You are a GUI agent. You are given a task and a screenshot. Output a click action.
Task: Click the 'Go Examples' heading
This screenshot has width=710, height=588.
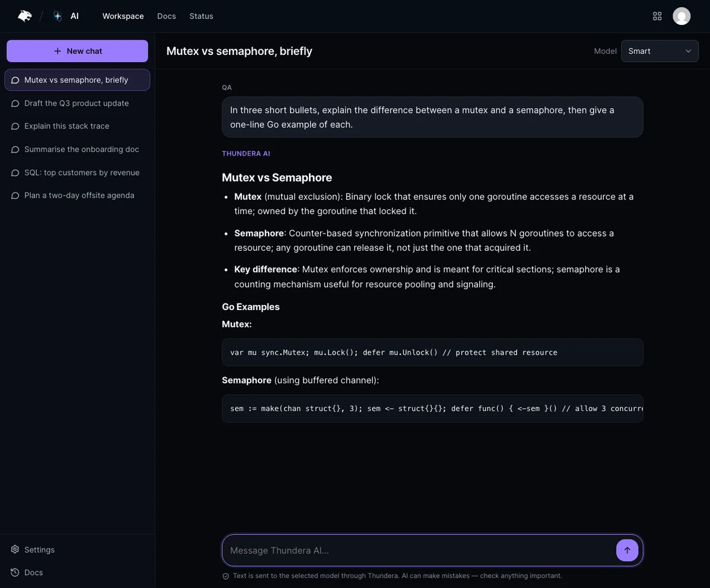(x=251, y=306)
